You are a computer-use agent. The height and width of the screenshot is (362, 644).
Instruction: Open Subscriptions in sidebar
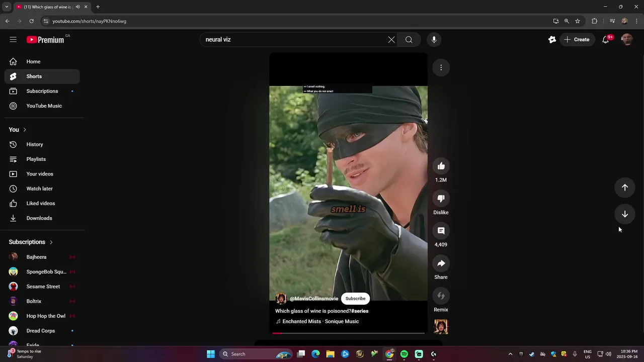click(42, 91)
